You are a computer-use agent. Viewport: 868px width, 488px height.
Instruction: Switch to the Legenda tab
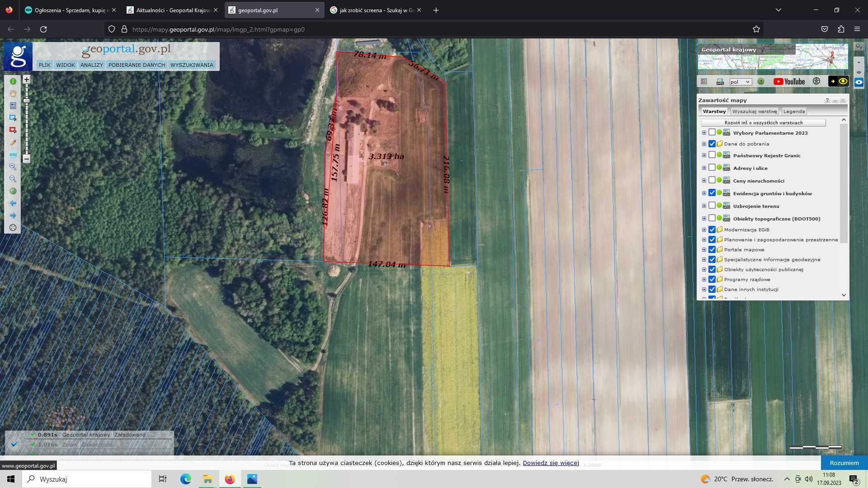[794, 111]
